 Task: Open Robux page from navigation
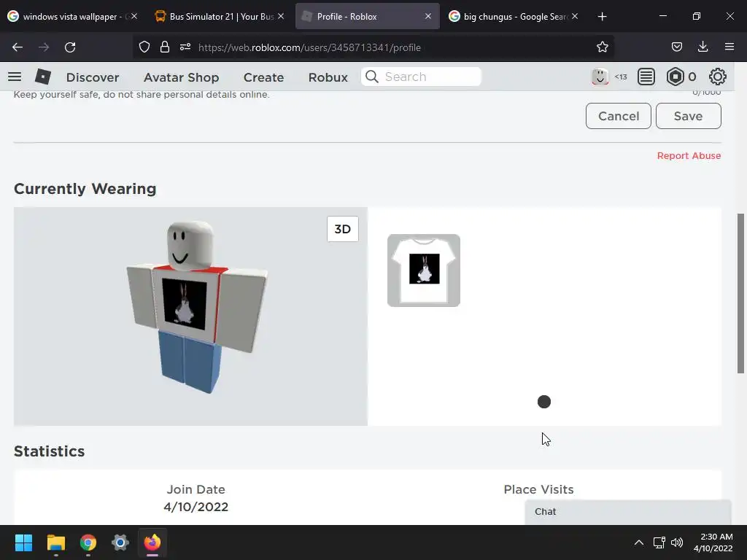(x=328, y=77)
